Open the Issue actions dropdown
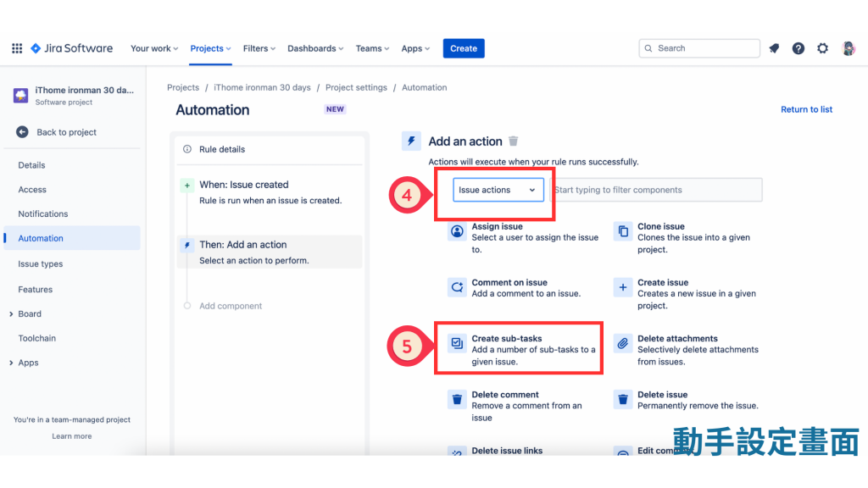The image size is (868, 488). click(498, 190)
